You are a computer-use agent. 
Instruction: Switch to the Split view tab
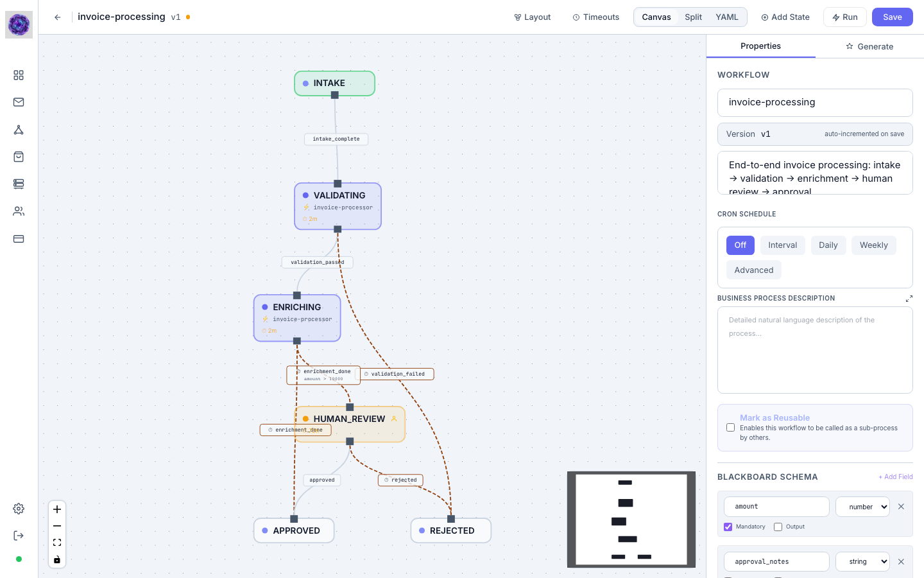coord(693,17)
